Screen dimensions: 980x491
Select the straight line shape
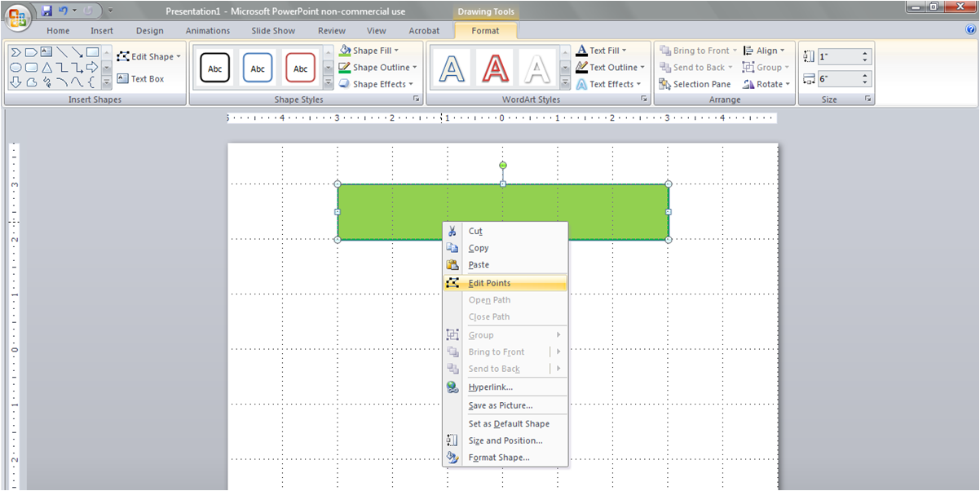tap(62, 52)
